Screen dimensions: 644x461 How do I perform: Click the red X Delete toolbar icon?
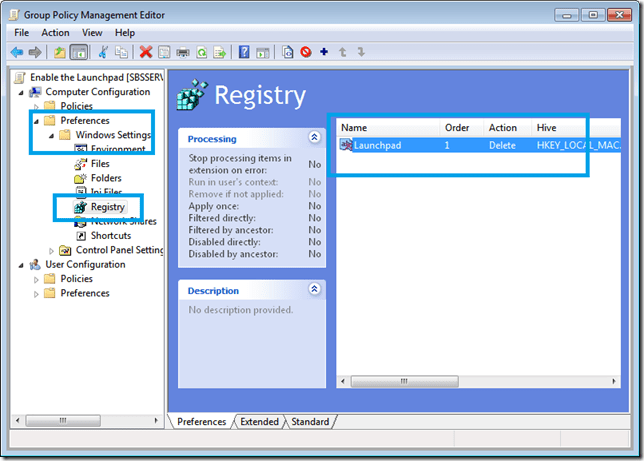tap(146, 52)
